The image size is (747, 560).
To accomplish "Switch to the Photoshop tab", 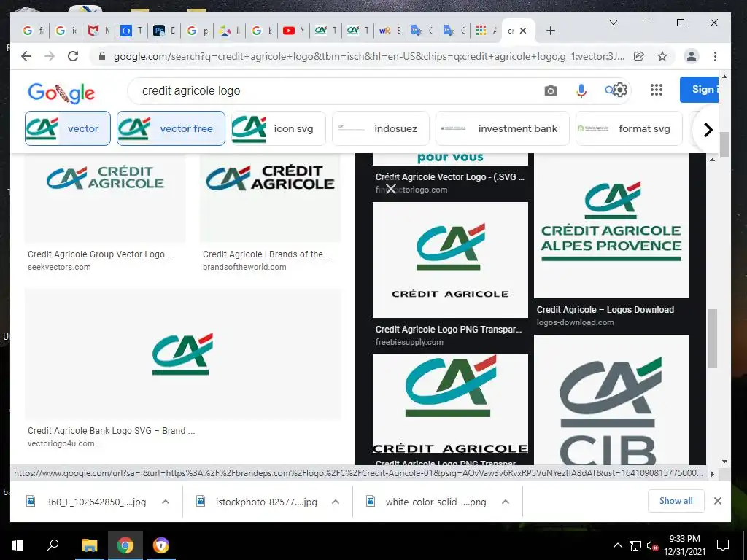I will point(164,31).
